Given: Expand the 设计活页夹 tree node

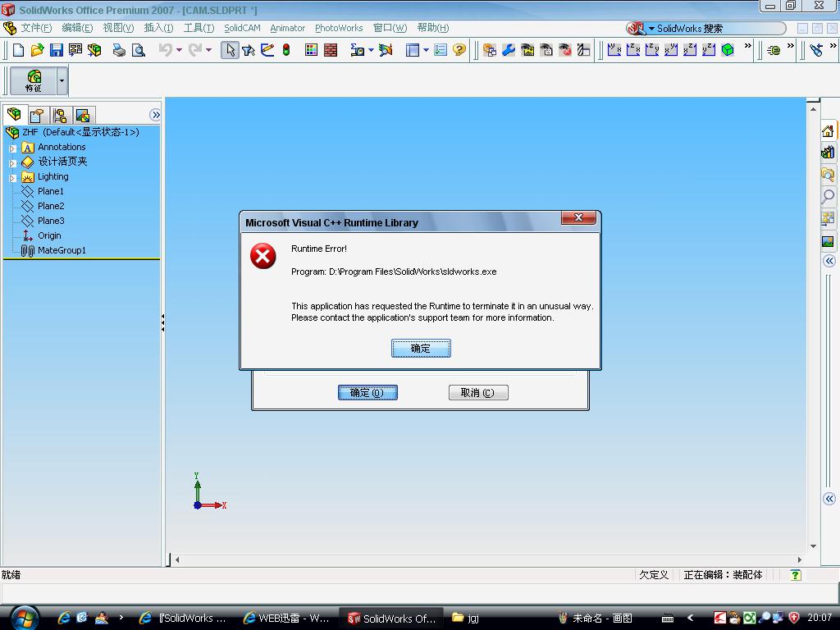Looking at the screenshot, I should 12,163.
